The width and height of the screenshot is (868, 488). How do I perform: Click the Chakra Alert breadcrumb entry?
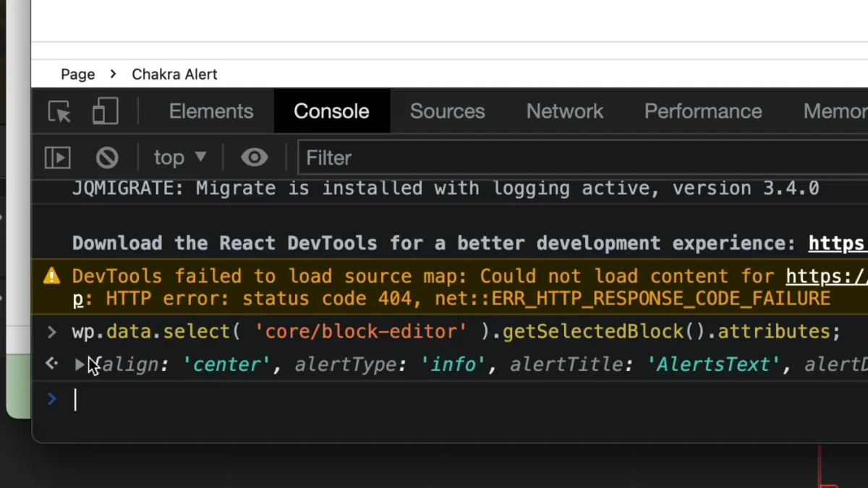click(174, 74)
